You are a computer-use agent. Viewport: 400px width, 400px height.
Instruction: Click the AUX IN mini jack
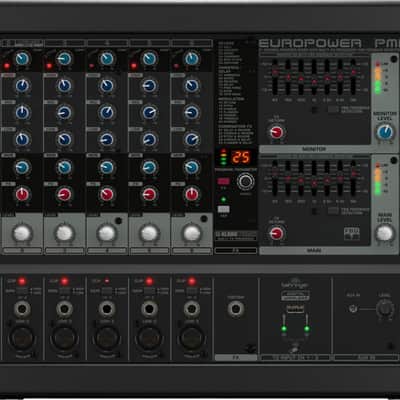tap(353, 309)
